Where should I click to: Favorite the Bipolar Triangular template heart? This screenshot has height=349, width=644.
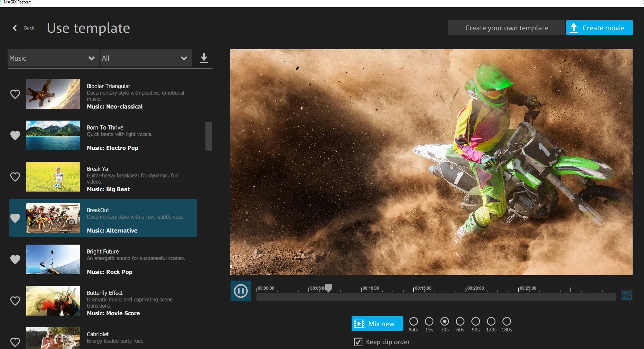point(15,94)
